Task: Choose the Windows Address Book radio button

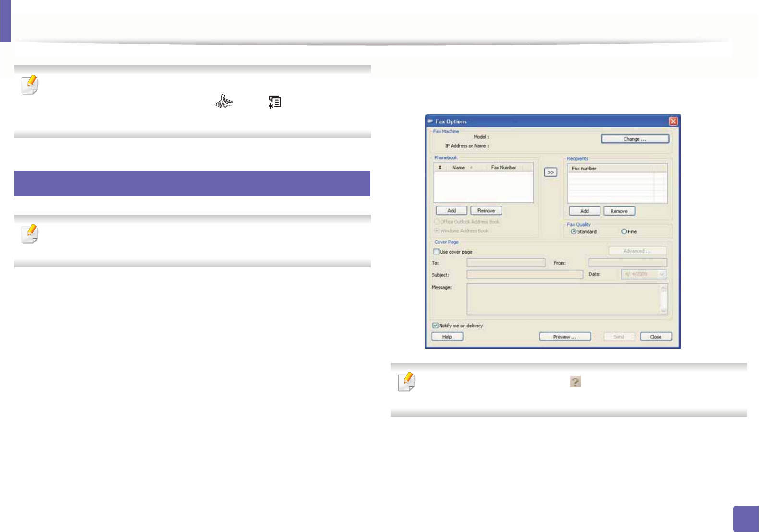Action: pyautogui.click(x=437, y=231)
